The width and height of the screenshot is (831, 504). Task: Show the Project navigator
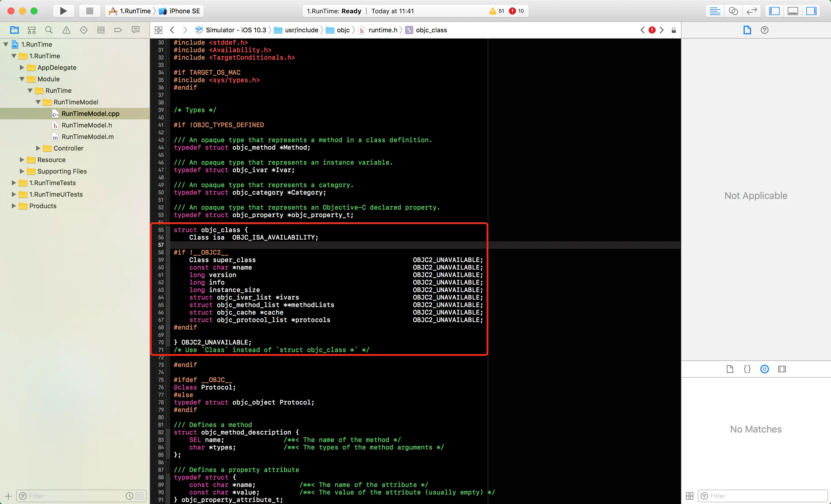[x=14, y=30]
